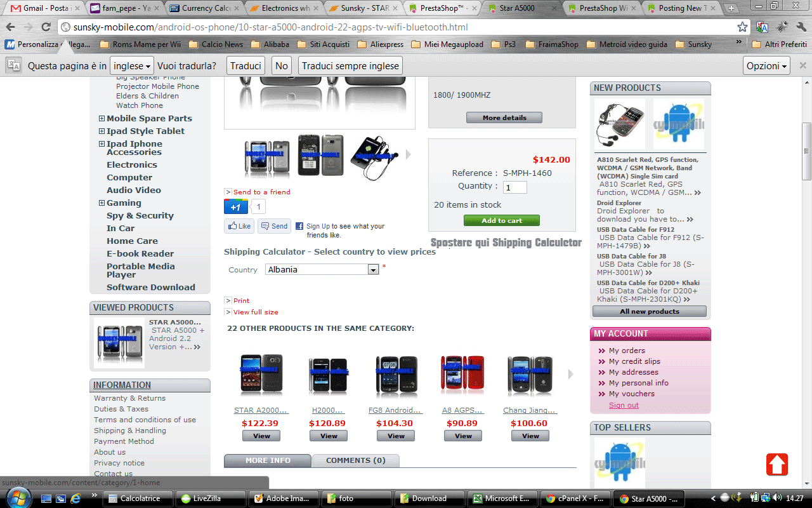Open the Miei Megaupload bookmark folder
The width and height of the screenshot is (812, 508).
(x=447, y=44)
